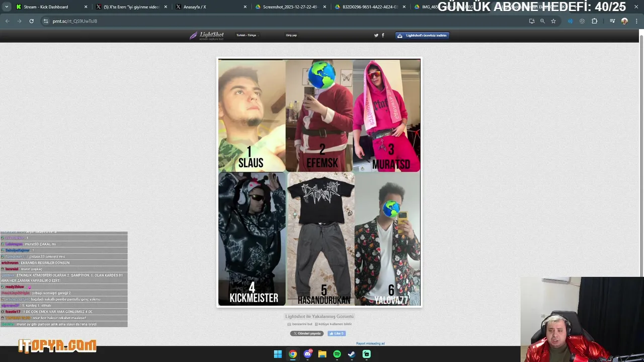Open the green streaming app on taskbar
Image resolution: width=644 pixels, height=362 pixels.
(x=367, y=354)
